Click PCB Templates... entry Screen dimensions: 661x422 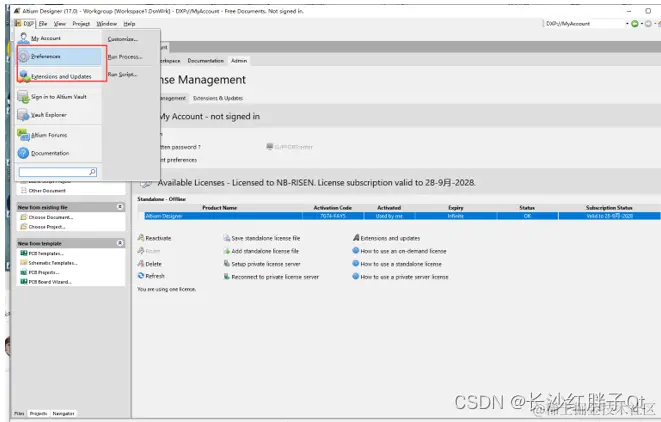tap(46, 253)
